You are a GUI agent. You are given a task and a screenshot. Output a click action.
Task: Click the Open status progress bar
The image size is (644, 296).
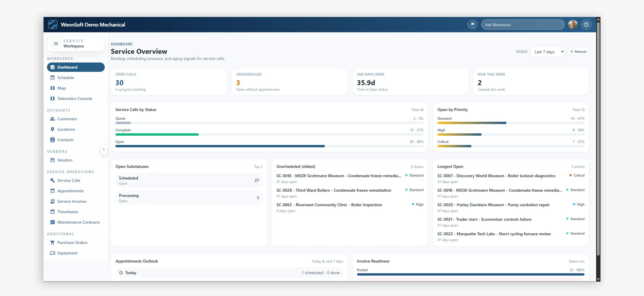[220, 146]
